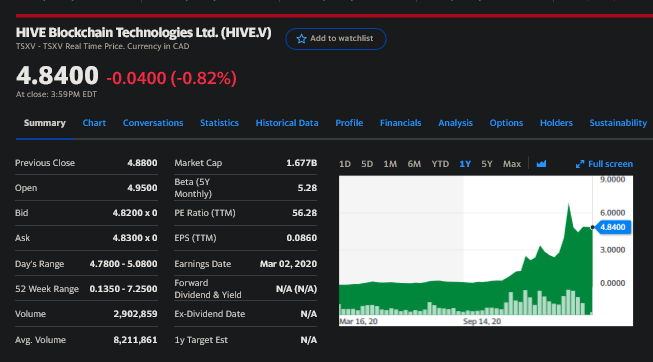
Task: Click the Earnings Date Mar 02, 2020
Action: pos(288,264)
